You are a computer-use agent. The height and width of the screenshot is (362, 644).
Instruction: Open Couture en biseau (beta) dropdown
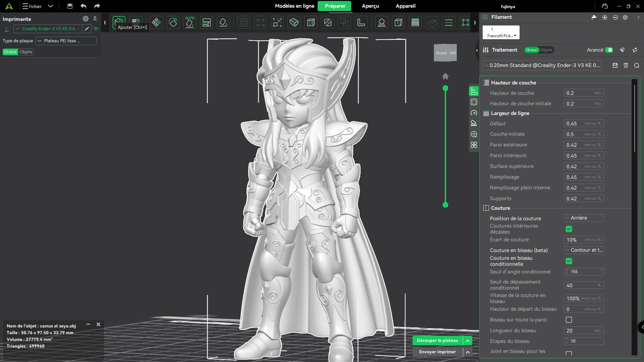tap(584, 250)
